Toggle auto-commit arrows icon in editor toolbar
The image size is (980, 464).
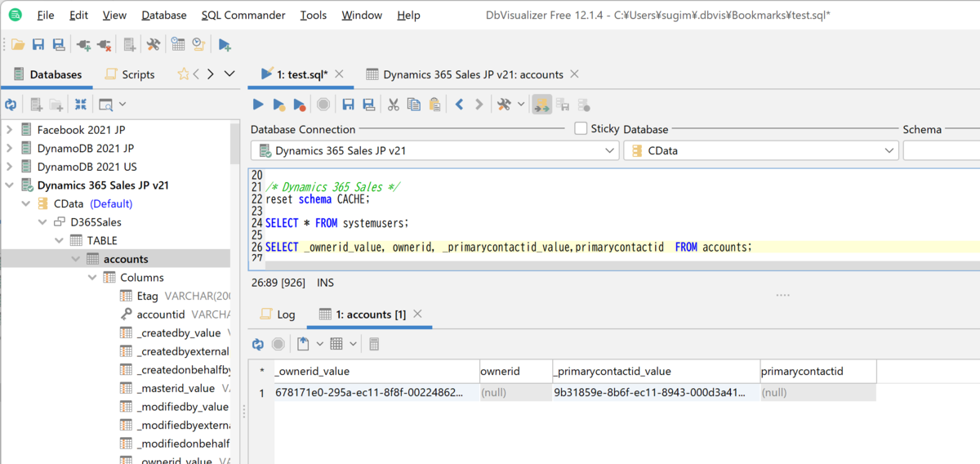[541, 105]
